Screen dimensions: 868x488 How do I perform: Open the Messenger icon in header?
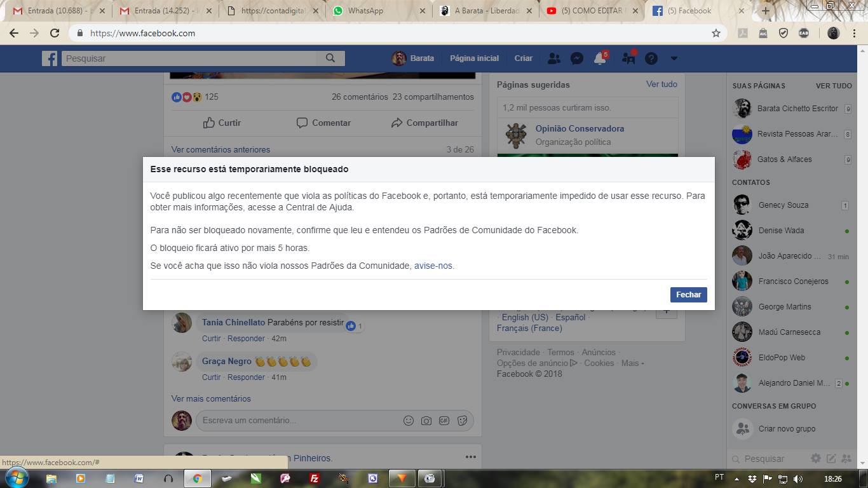tap(577, 58)
